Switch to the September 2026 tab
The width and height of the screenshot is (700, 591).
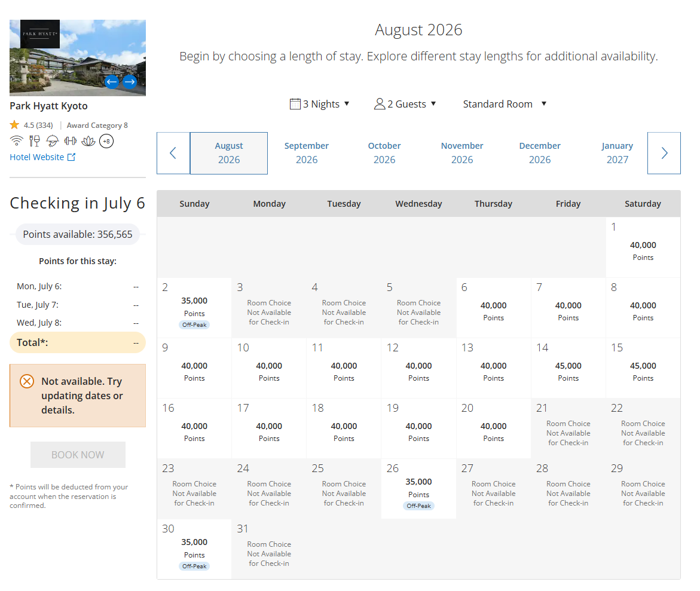click(307, 153)
